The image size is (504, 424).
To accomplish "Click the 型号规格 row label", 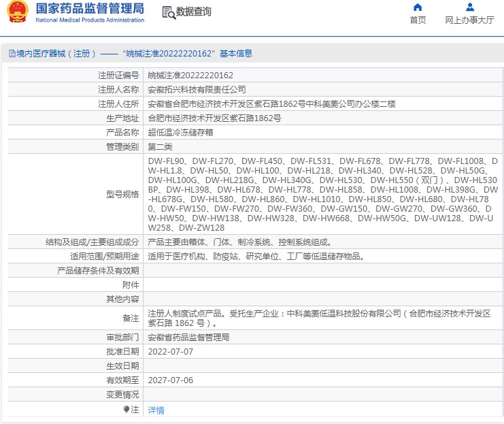I will tap(122, 195).
